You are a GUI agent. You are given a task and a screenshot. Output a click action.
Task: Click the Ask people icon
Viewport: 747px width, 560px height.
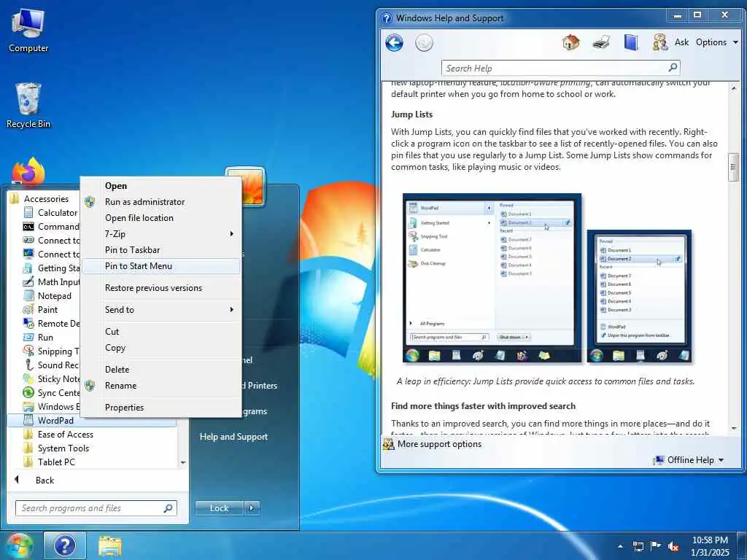(659, 42)
